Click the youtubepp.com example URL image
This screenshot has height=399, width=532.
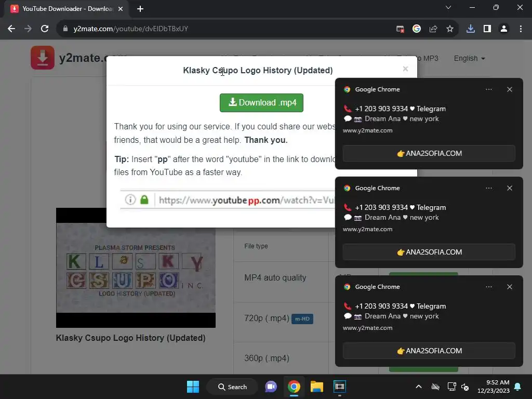point(228,200)
